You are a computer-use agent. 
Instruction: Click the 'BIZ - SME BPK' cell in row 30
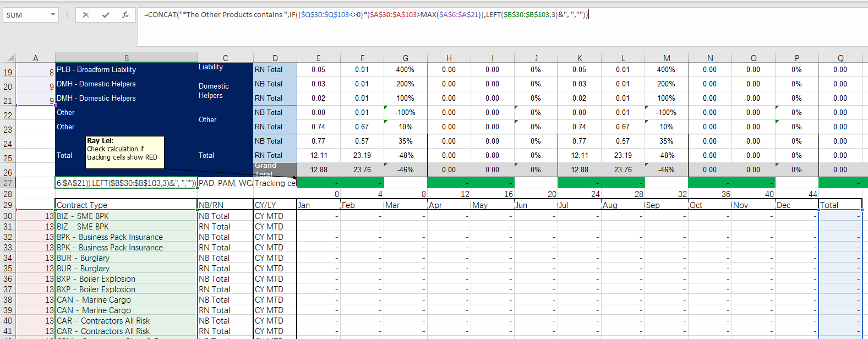pos(127,216)
